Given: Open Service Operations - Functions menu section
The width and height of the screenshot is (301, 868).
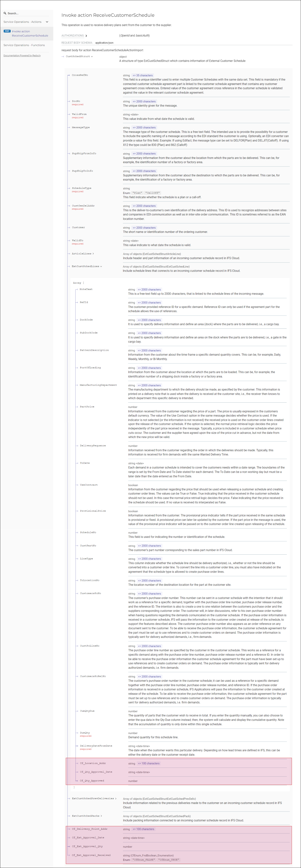Looking at the screenshot, I should (24, 45).
